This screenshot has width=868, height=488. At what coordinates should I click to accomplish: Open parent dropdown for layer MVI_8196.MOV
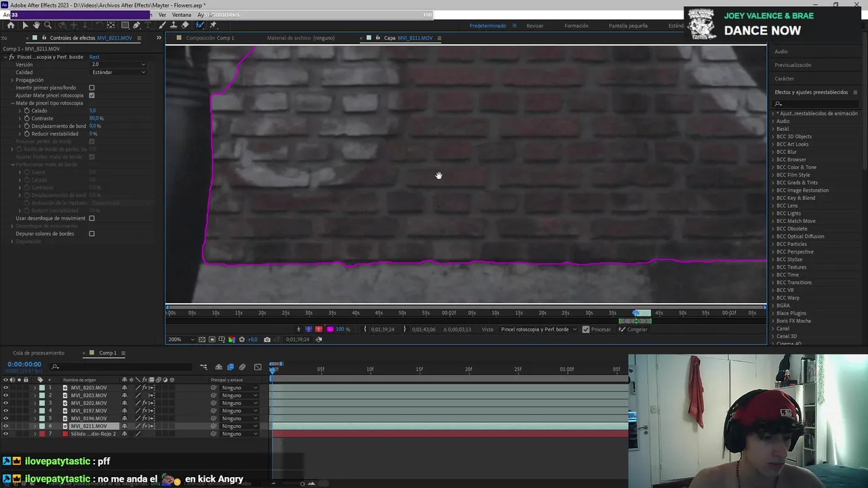pos(239,418)
